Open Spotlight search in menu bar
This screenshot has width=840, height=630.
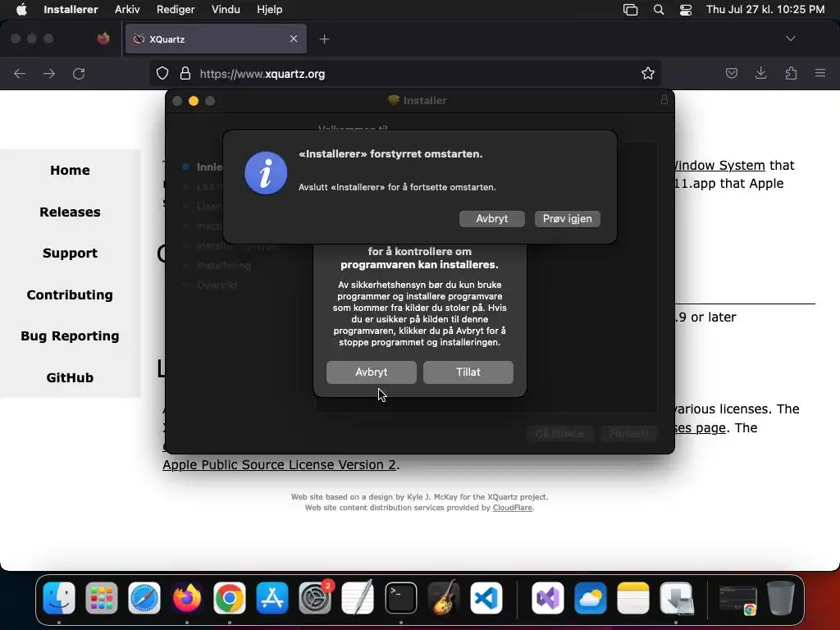(659, 10)
